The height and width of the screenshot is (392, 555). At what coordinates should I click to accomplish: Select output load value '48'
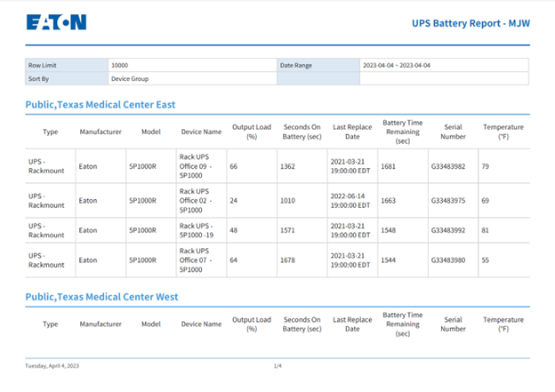234,230
